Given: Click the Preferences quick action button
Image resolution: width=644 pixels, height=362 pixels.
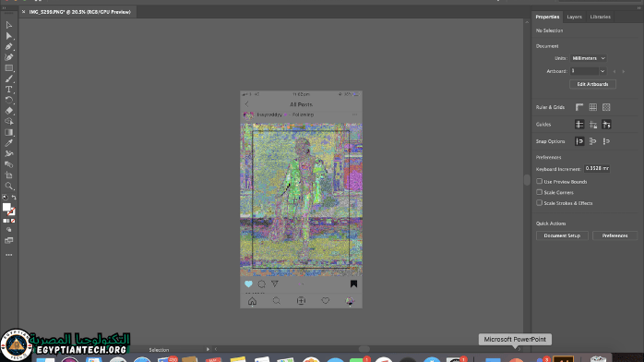Looking at the screenshot, I should pyautogui.click(x=614, y=235).
